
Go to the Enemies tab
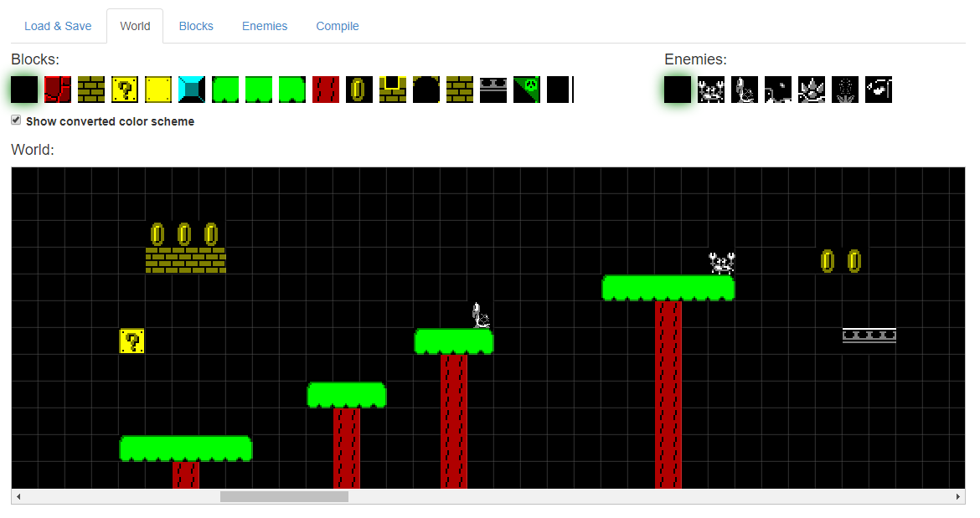[265, 26]
